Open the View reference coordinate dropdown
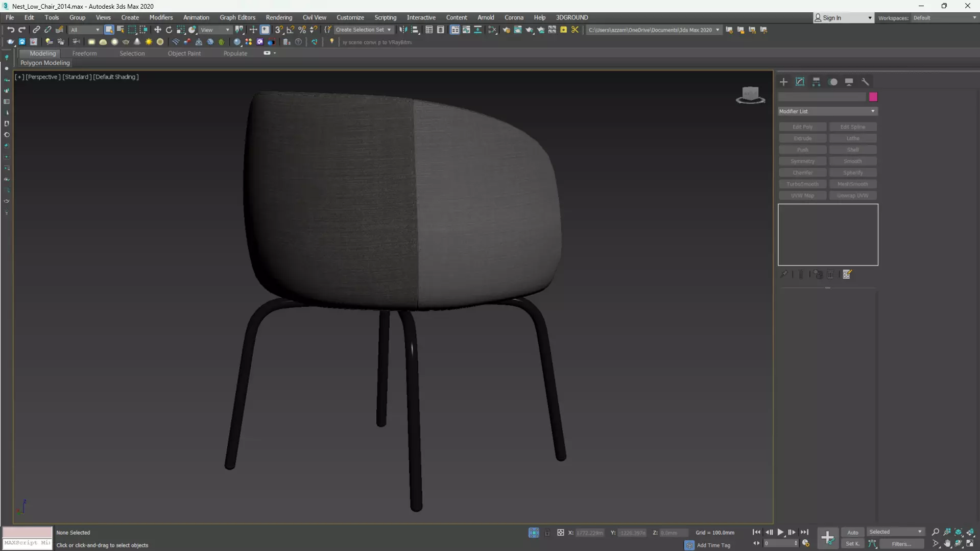The width and height of the screenshot is (980, 551). pyautogui.click(x=215, y=30)
